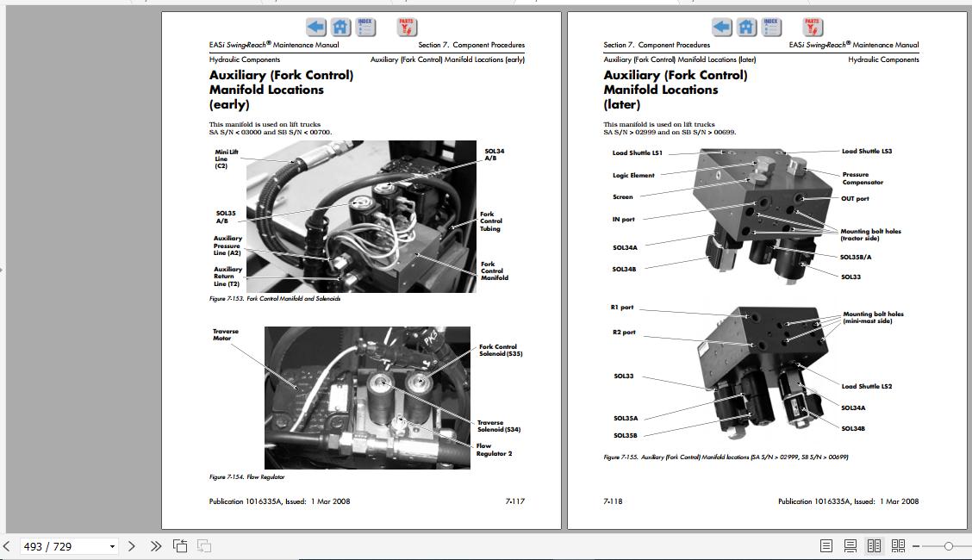Select the single page view layout icon
Viewport: 972px width, 560px height.
826,545
